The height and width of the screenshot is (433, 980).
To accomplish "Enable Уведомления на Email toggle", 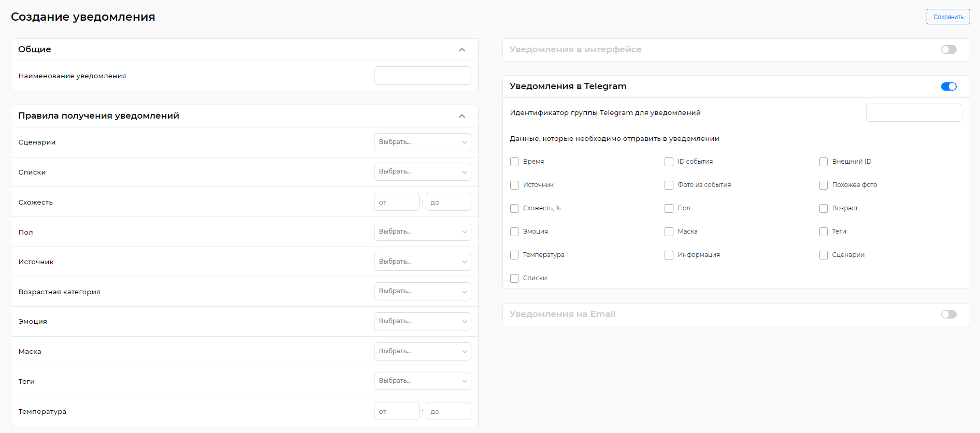I will (x=949, y=314).
